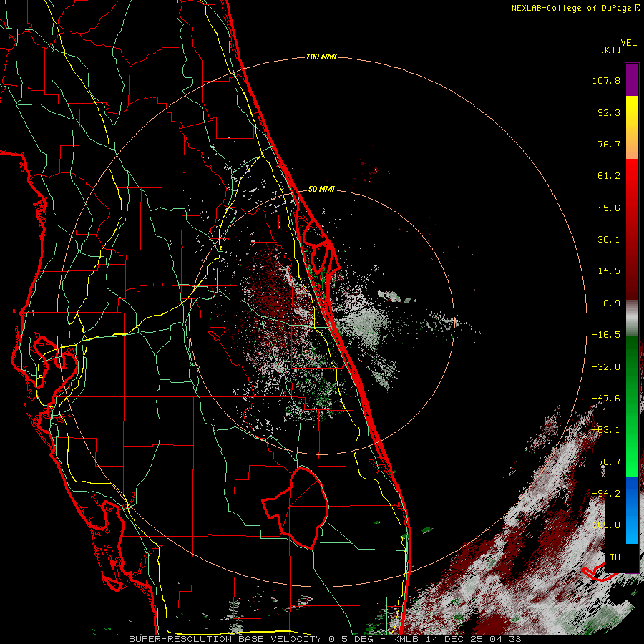Select the -94.2 scale value

(606, 494)
